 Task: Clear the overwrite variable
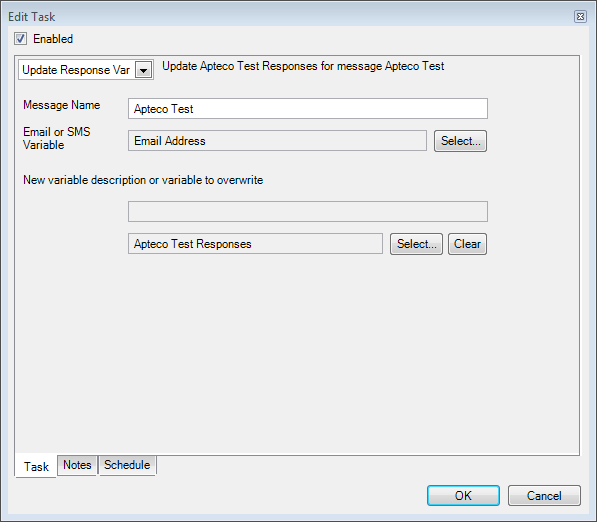point(467,244)
